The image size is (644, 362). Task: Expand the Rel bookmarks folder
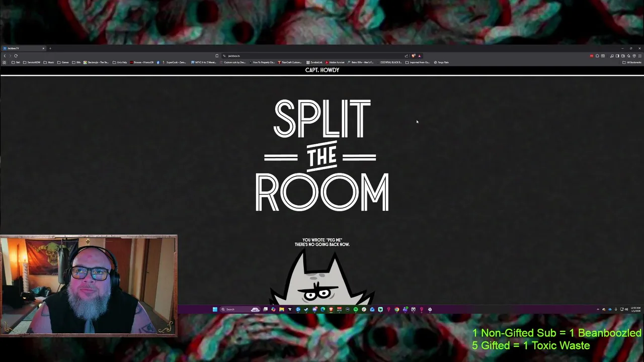coord(16,62)
